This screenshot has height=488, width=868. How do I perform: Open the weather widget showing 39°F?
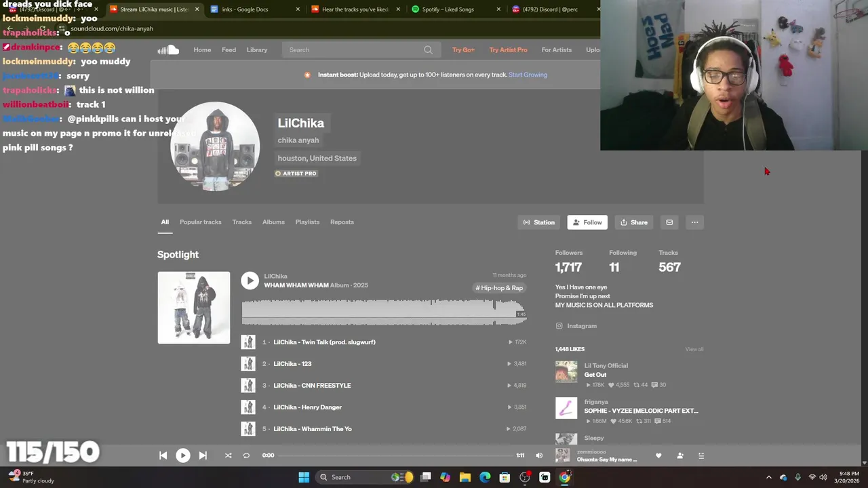point(31,477)
